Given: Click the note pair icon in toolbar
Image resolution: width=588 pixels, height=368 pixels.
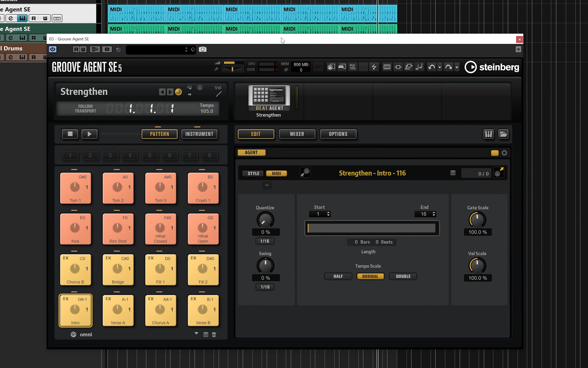Looking at the screenshot, I should point(419,67).
